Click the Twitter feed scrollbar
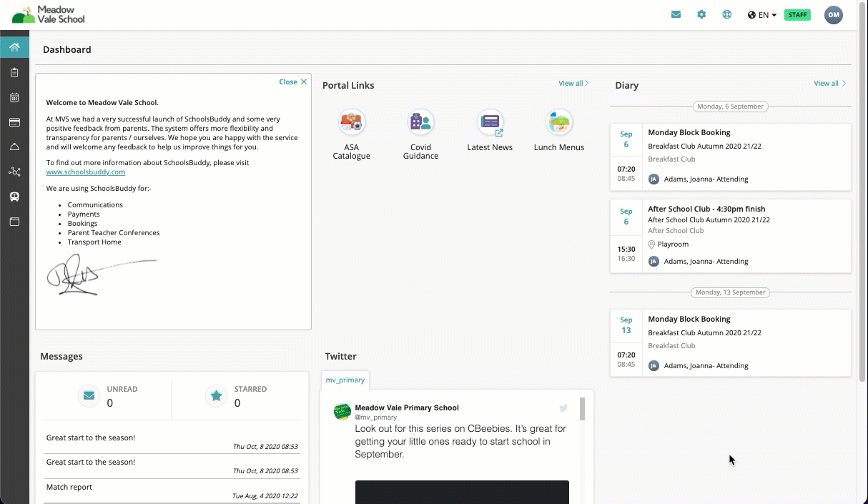Screen dimensions: 868x504 pyautogui.click(x=583, y=410)
